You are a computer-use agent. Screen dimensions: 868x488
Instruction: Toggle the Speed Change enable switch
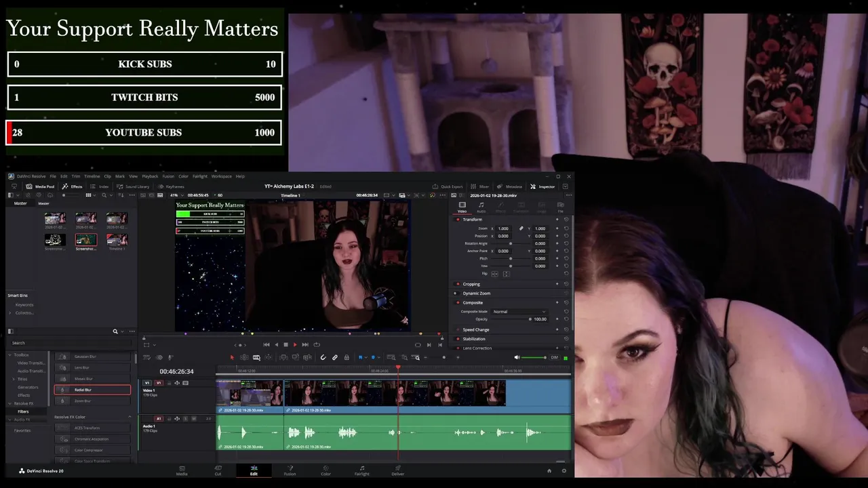458,329
